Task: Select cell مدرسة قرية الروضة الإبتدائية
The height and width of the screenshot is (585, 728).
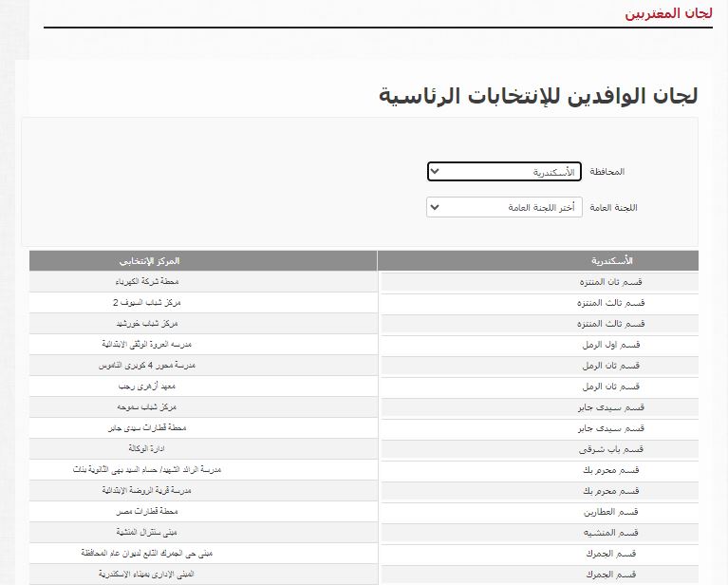Action: coord(203,491)
